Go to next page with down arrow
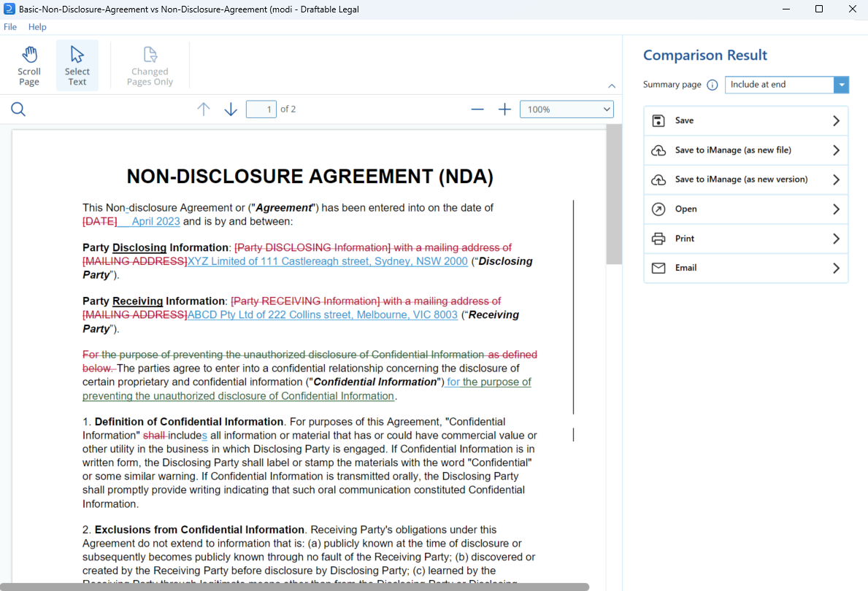The height and width of the screenshot is (591, 868). click(x=231, y=109)
